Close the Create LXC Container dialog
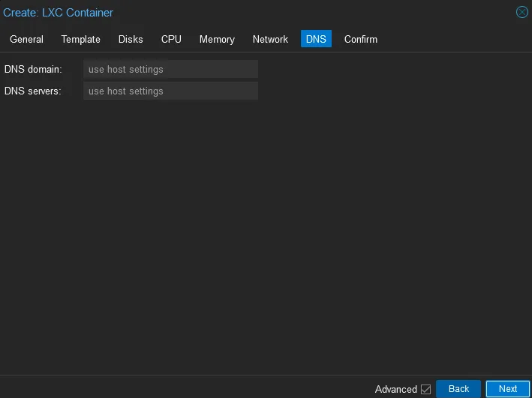 [x=521, y=12]
